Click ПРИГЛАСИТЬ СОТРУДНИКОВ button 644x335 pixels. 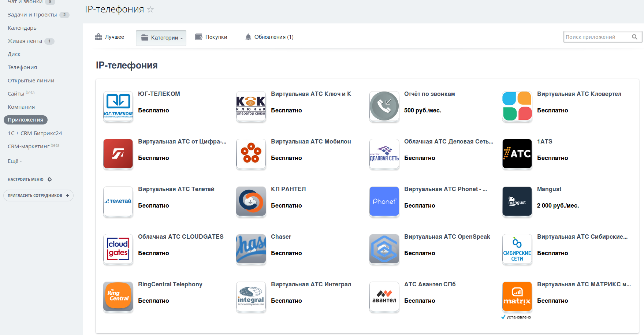pyautogui.click(x=38, y=196)
